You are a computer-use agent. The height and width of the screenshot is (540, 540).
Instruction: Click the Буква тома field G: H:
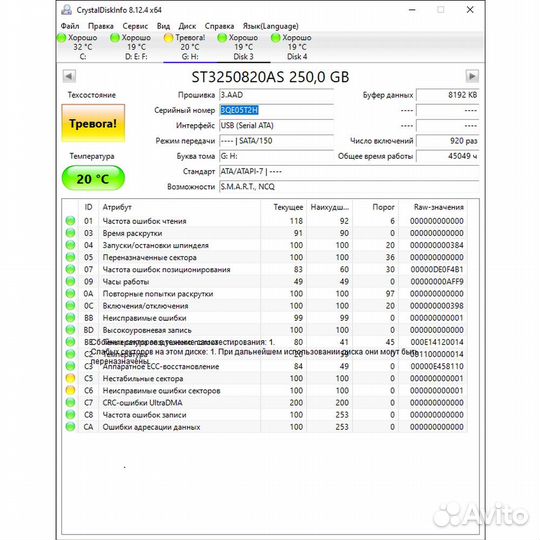(277, 156)
